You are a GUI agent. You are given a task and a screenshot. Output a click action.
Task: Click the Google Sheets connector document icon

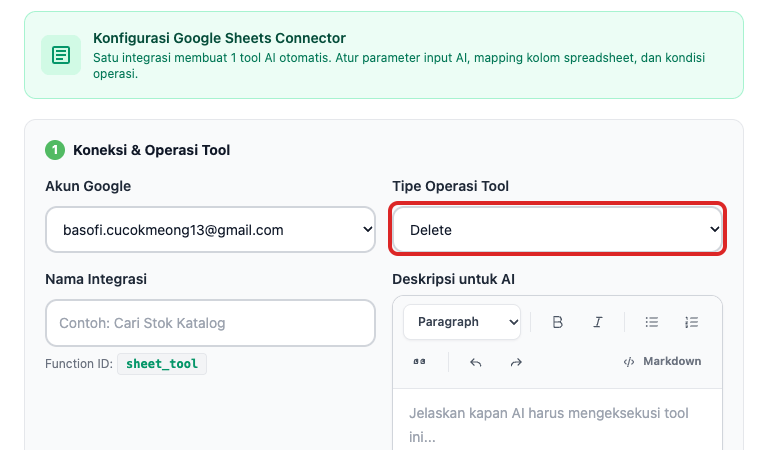(61, 55)
